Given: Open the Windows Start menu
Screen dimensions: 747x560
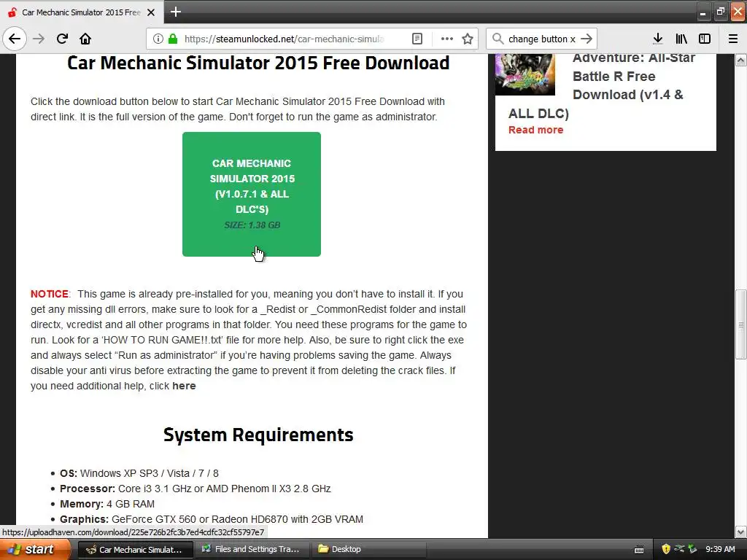Looking at the screenshot, I should click(x=35, y=549).
